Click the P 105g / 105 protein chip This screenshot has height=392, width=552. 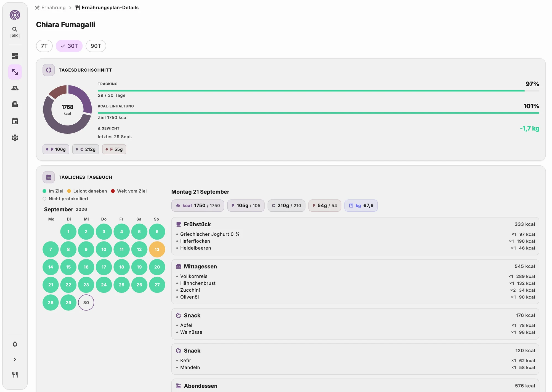(246, 206)
